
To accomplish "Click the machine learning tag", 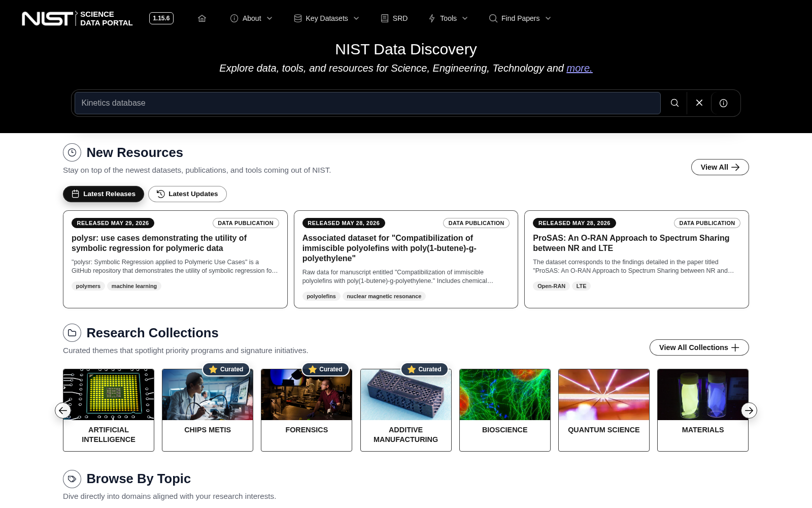I will 134,286.
